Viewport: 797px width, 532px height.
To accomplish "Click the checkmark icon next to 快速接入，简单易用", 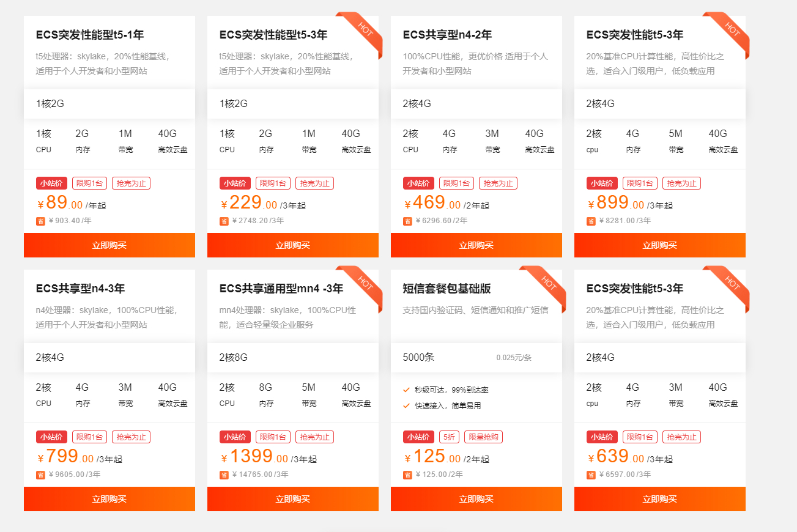I will pyautogui.click(x=407, y=405).
